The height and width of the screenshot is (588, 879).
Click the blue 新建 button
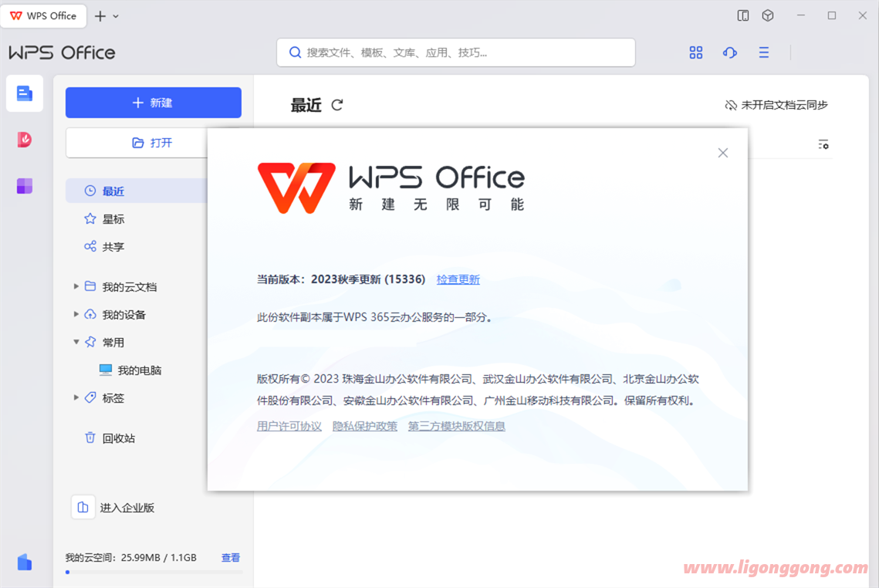(154, 103)
